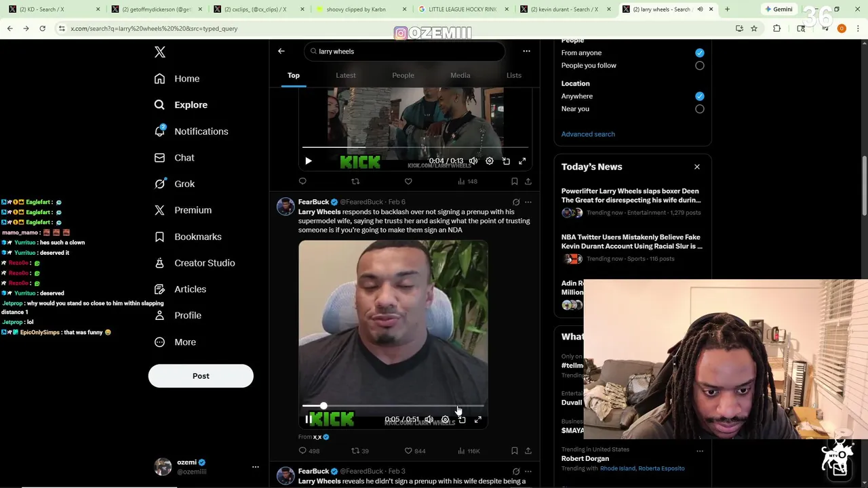
Task: Click the Post button
Action: (201, 376)
